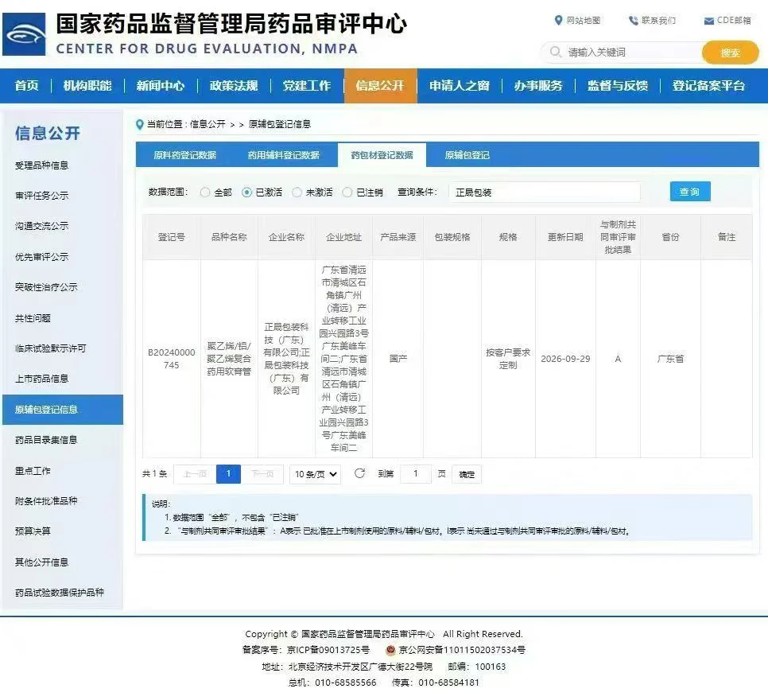Switch to 原料药登记数据 tab
The image size is (768, 700).
pos(185,155)
